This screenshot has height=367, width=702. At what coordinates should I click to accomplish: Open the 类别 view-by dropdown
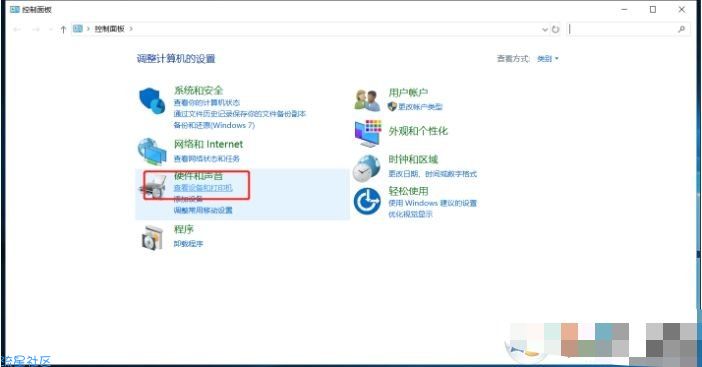[x=548, y=59]
